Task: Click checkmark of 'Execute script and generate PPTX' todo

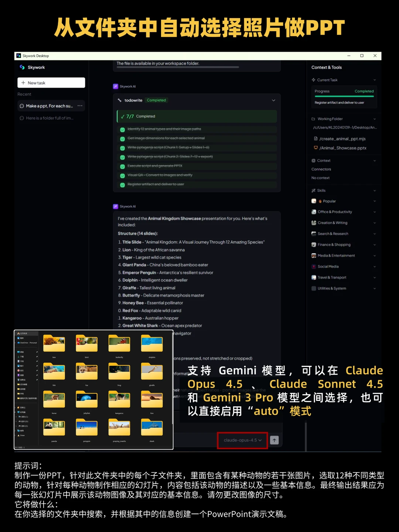Action: click(x=122, y=167)
